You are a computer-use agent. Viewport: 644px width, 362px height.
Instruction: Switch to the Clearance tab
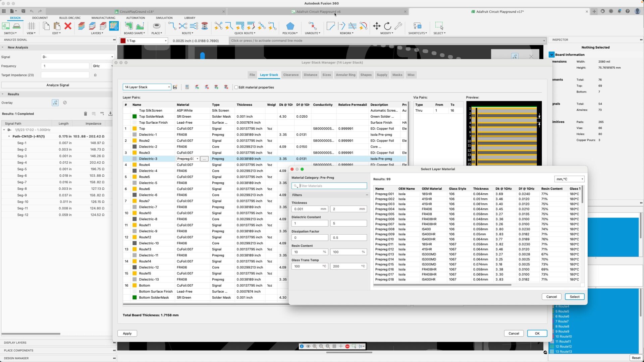(290, 75)
